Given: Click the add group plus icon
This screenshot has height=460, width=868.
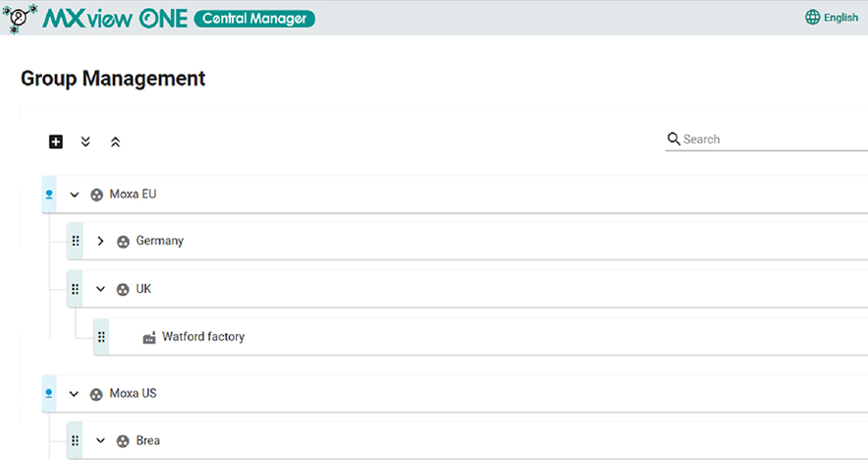Looking at the screenshot, I should click(56, 142).
